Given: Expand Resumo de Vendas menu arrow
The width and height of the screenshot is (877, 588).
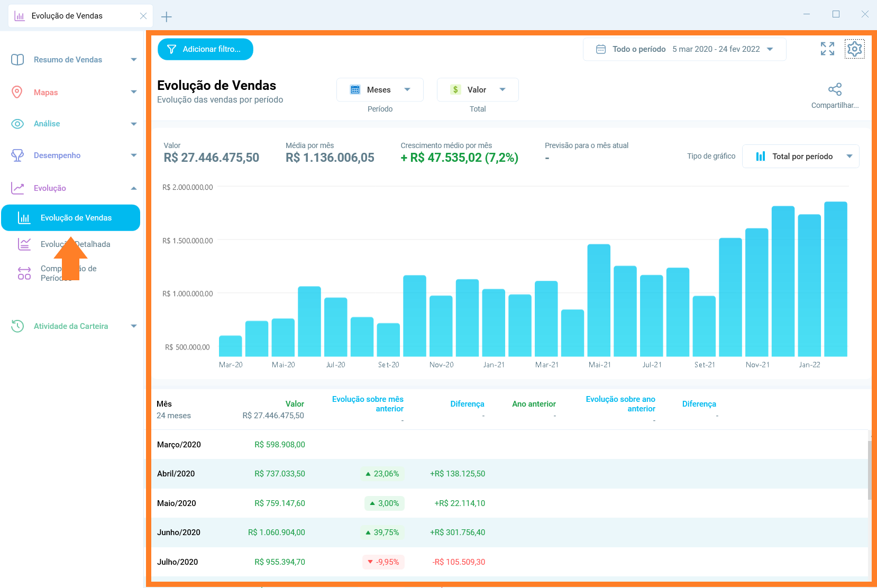Looking at the screenshot, I should tap(134, 60).
